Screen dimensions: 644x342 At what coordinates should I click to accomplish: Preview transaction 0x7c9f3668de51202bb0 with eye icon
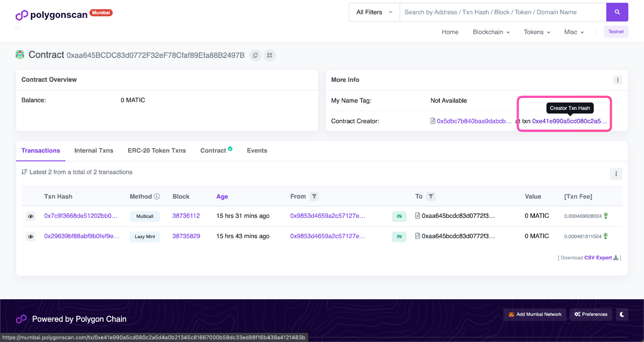30,216
